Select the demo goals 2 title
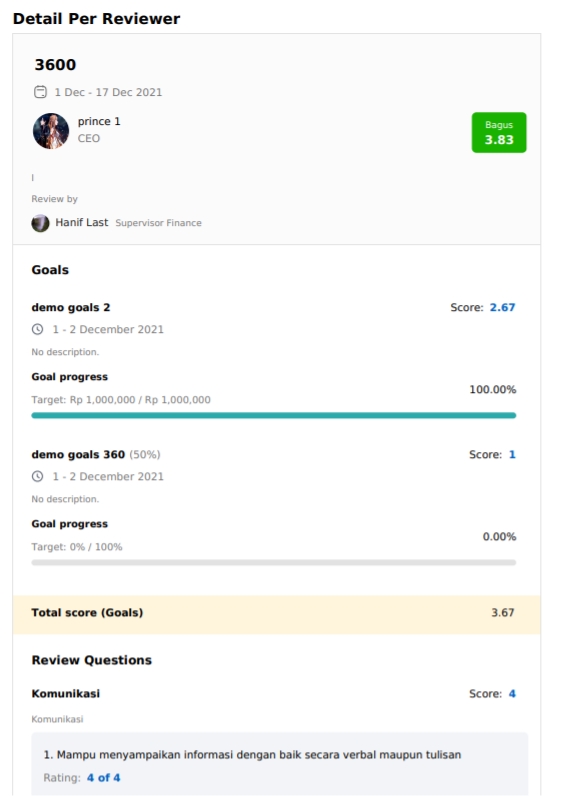This screenshot has height=796, width=564. (71, 307)
